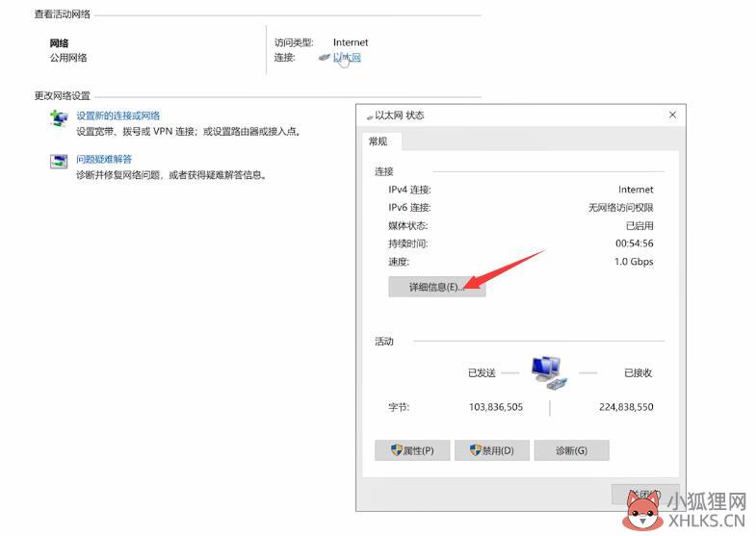The height and width of the screenshot is (536, 756).
Task: Click the duration value 00:54:56
Action: pos(634,243)
